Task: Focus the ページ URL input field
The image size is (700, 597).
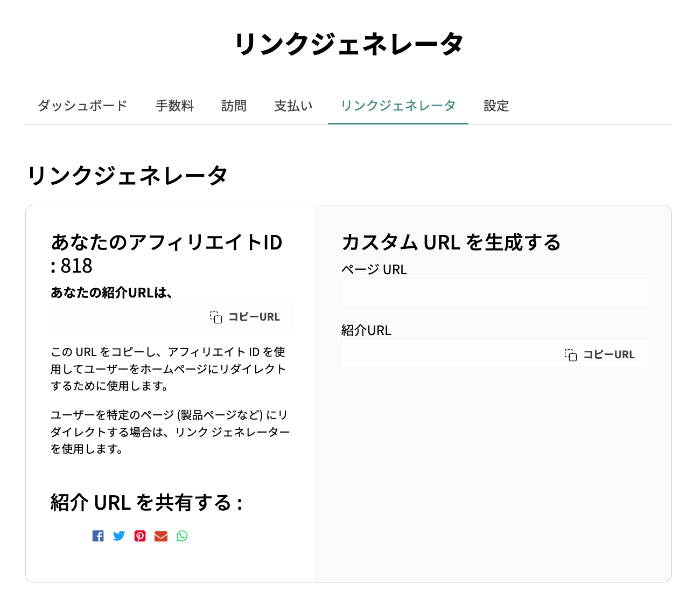Action: 494,293
